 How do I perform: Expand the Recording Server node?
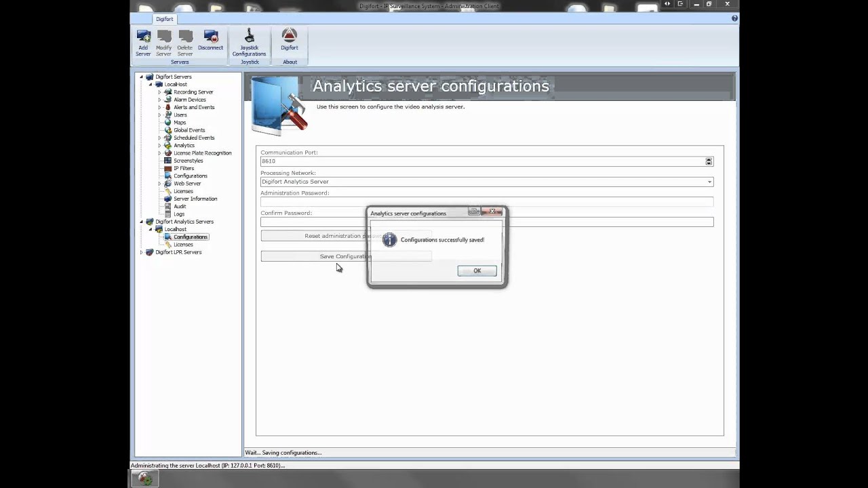click(x=159, y=92)
